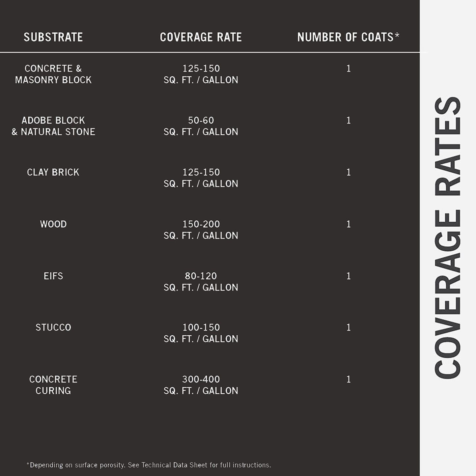Click the 50-60 sq. ft. coverage value
Viewport: 476px width, 476px height.
click(201, 126)
